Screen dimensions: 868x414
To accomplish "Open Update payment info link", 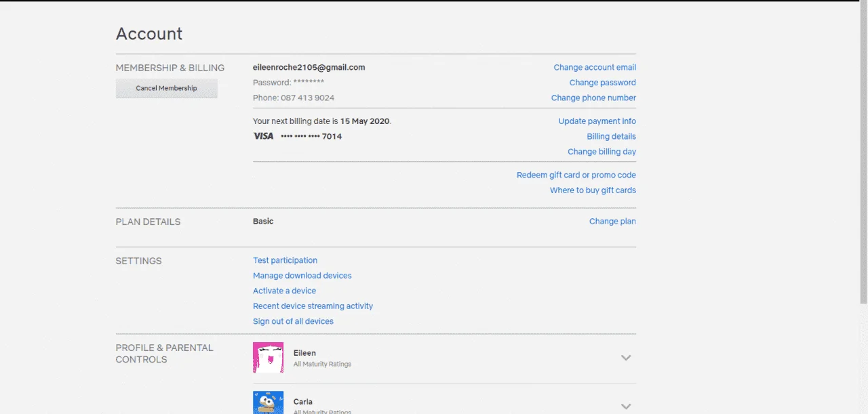I will (597, 121).
